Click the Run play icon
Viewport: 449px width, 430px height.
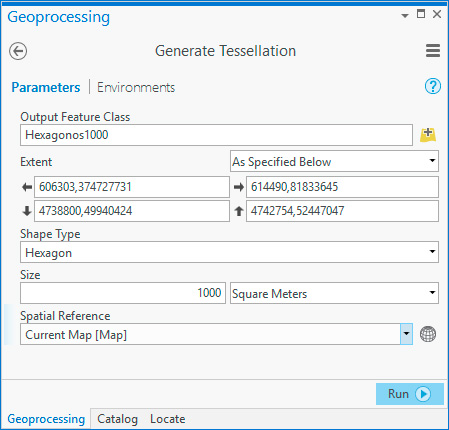coord(423,394)
